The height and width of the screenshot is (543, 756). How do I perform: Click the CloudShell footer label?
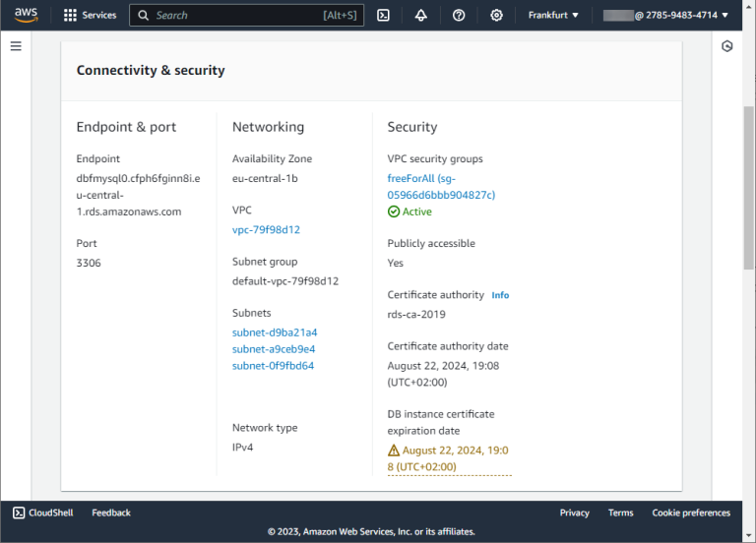click(50, 513)
